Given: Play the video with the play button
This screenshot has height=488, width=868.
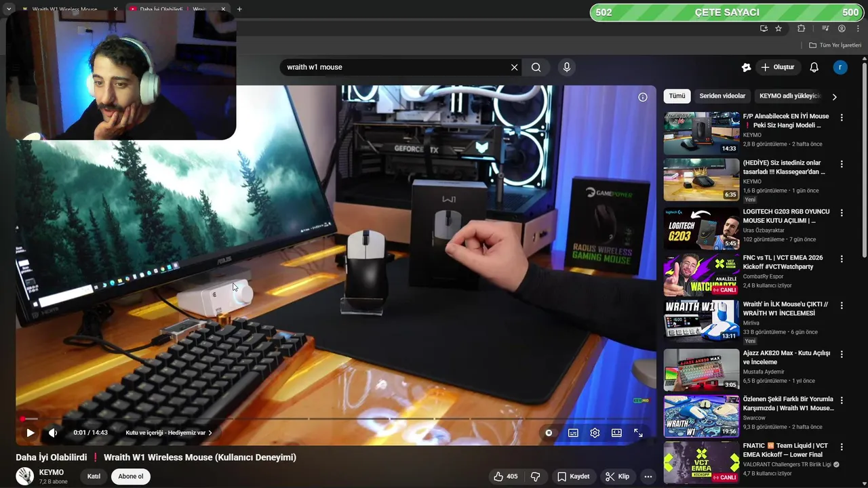Looking at the screenshot, I should (31, 432).
